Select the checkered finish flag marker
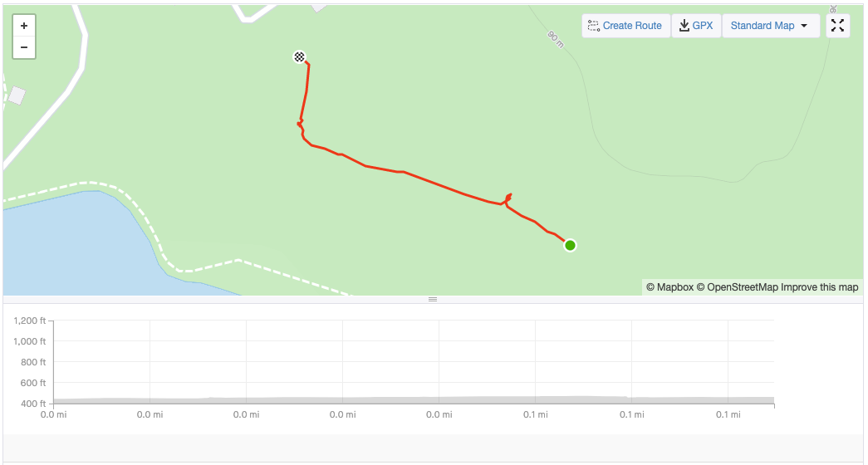This screenshot has width=868, height=465. (x=300, y=57)
